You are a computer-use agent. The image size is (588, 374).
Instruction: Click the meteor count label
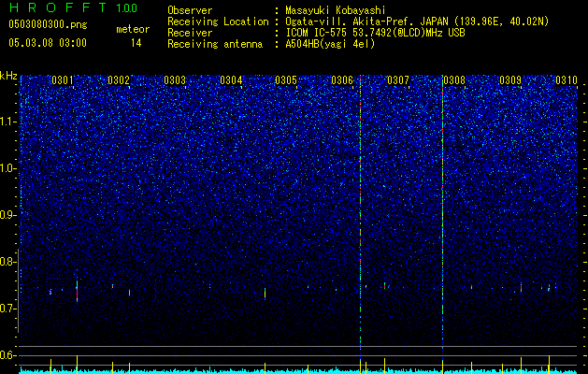133,29
